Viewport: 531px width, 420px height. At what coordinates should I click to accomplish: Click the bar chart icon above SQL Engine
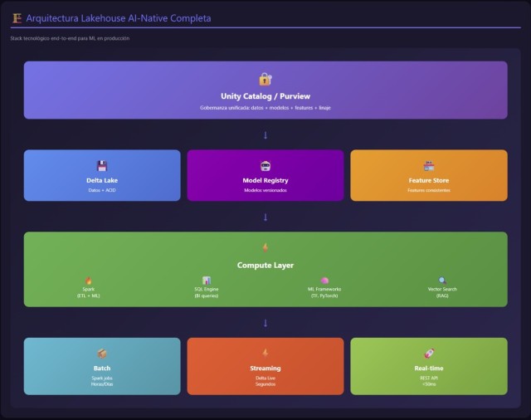pos(207,281)
